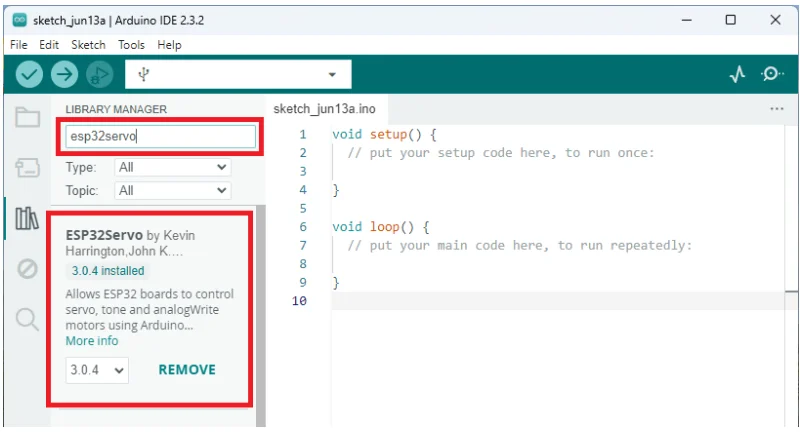Open the Sketch menu
The width and height of the screenshot is (800, 433).
pos(88,45)
